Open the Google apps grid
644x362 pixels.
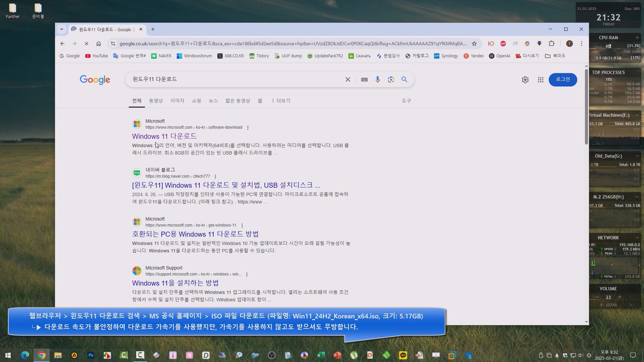pyautogui.click(x=540, y=80)
